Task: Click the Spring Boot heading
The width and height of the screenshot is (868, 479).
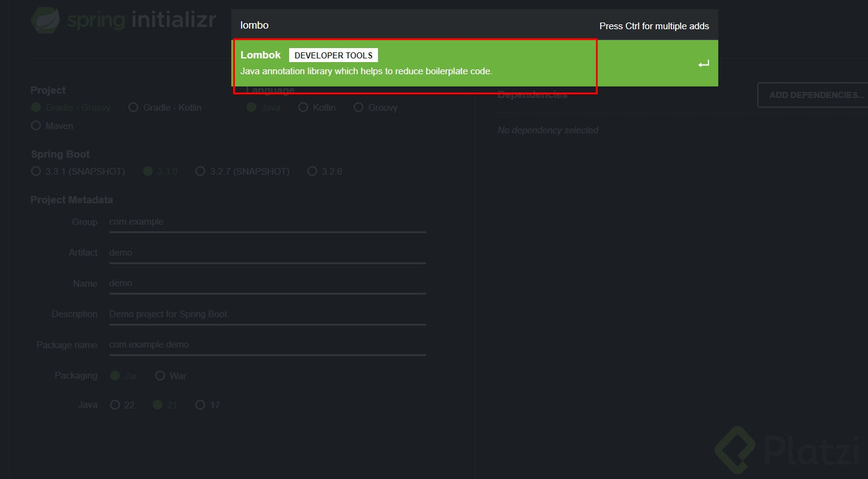Action: 60,154
